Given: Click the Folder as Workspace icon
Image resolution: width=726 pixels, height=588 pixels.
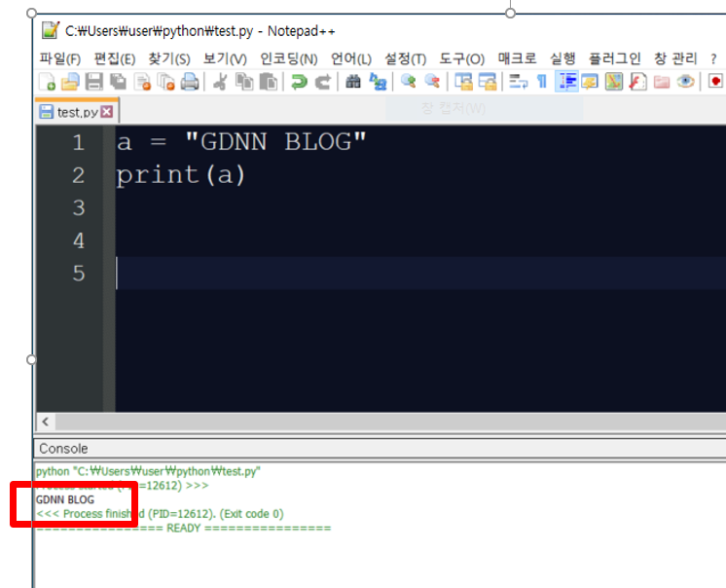Looking at the screenshot, I should coord(662,82).
